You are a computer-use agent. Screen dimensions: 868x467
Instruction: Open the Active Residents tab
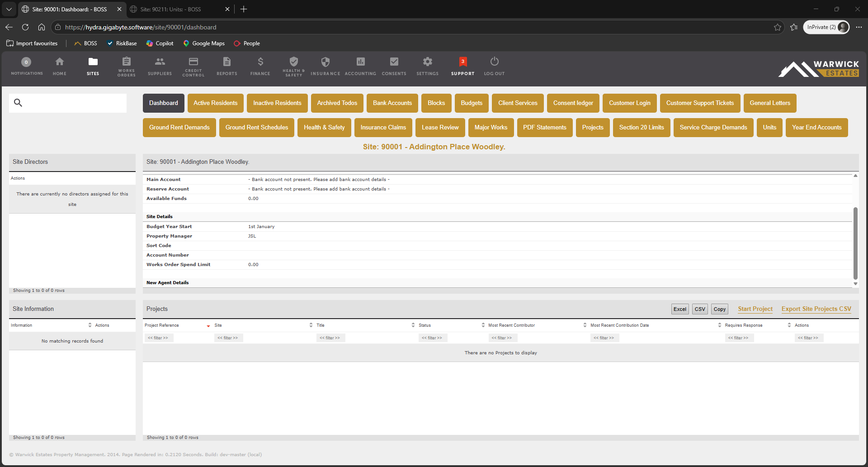[216, 103]
